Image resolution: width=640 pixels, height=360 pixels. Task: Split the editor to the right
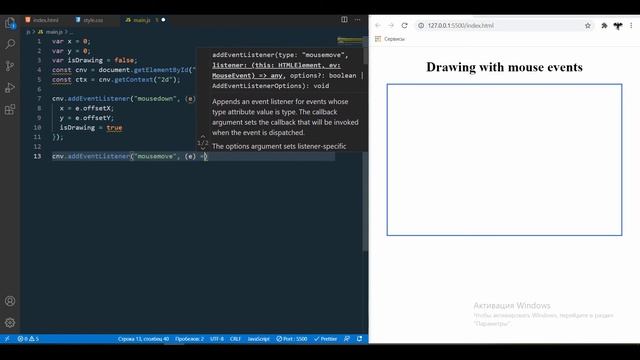coord(344,20)
